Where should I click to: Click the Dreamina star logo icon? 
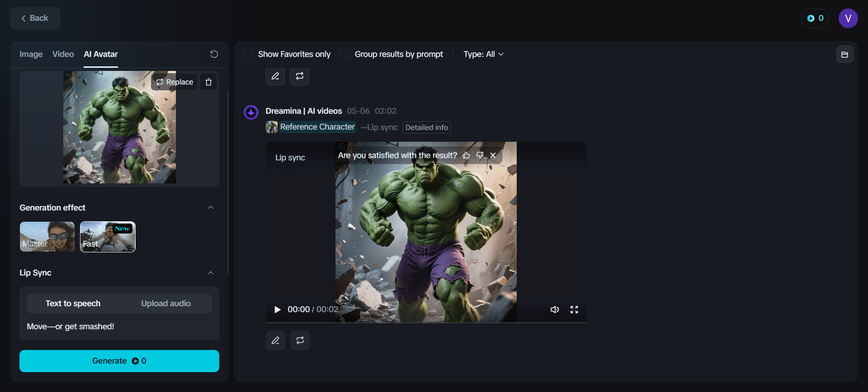tap(251, 112)
